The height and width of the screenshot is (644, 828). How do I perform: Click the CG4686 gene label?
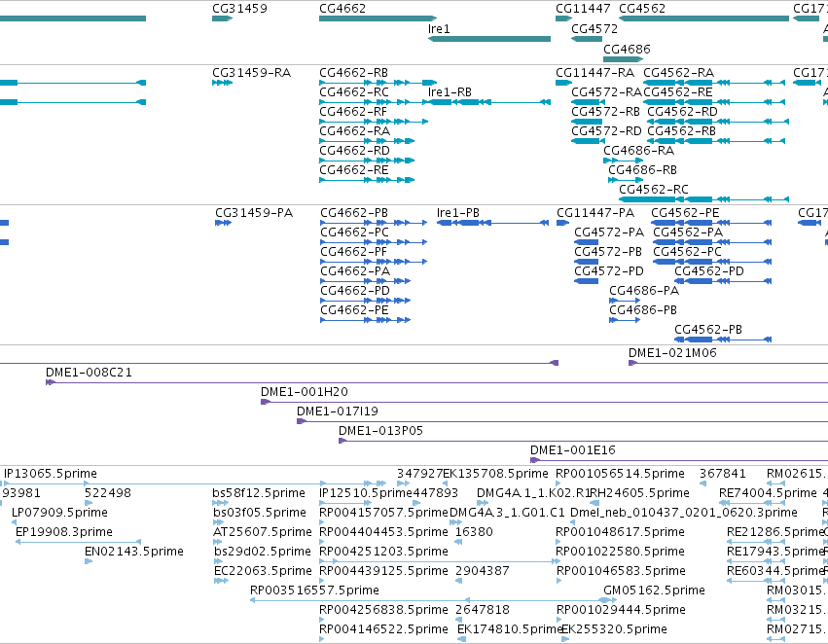627,49
